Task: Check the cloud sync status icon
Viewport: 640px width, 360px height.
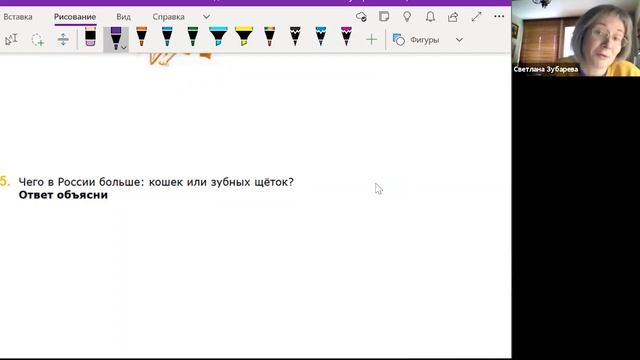Action: point(361,17)
